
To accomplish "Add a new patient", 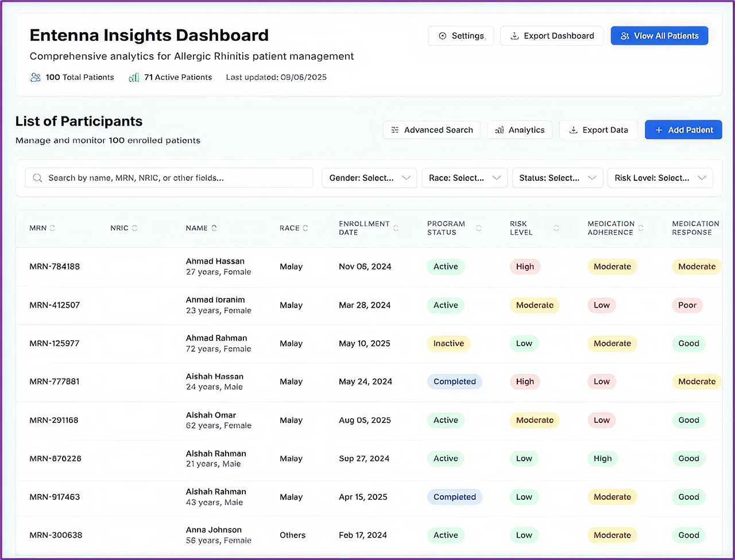I will 683,130.
